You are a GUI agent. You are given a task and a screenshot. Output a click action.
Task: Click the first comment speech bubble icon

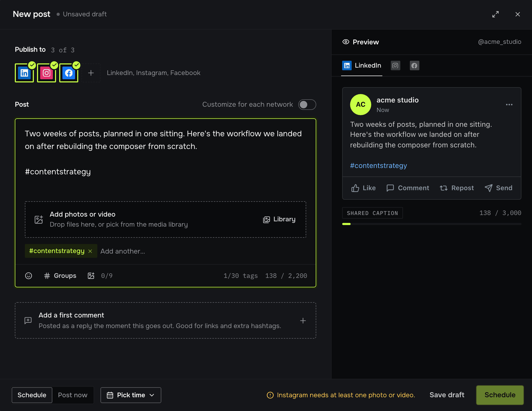28,321
